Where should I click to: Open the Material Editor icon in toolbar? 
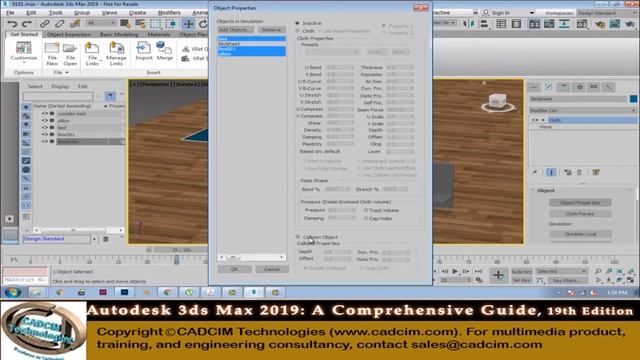coord(582,24)
